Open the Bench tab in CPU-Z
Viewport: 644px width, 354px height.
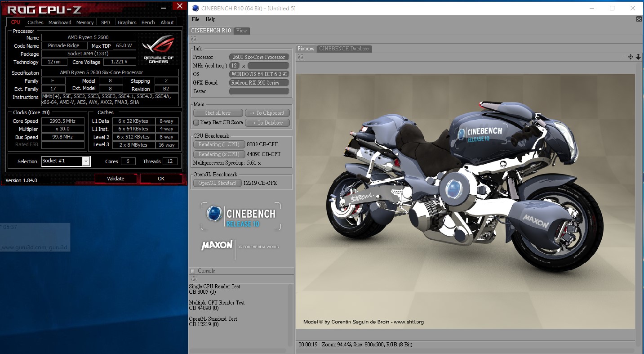pos(148,22)
